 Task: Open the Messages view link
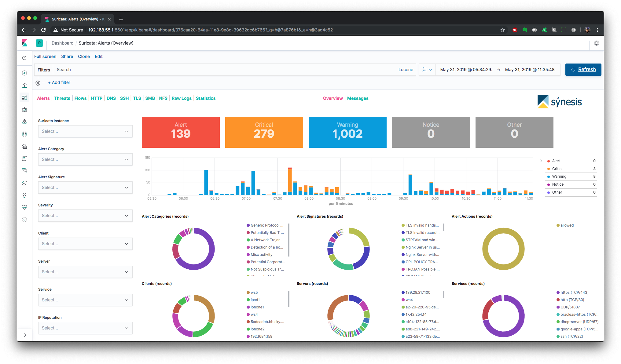[x=358, y=98]
